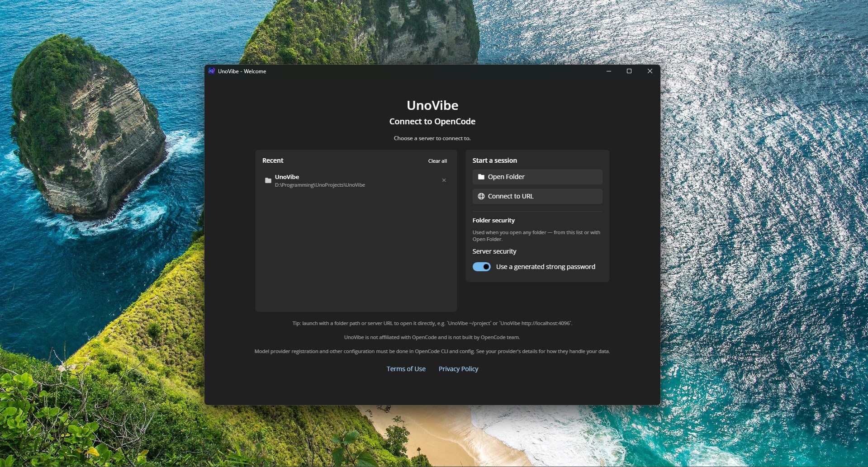The width and height of the screenshot is (868, 467).
Task: Toggle the generated strong password switch
Action: coord(482,267)
